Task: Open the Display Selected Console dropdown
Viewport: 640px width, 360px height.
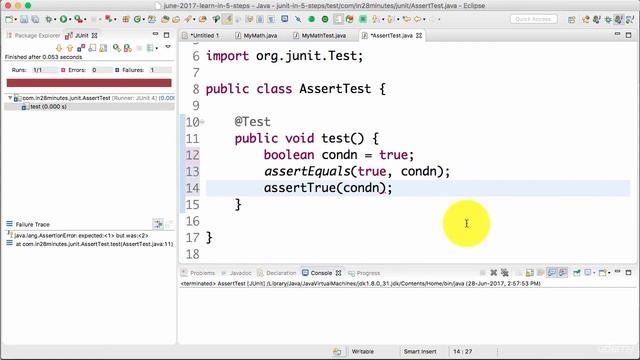Action: click(x=594, y=273)
